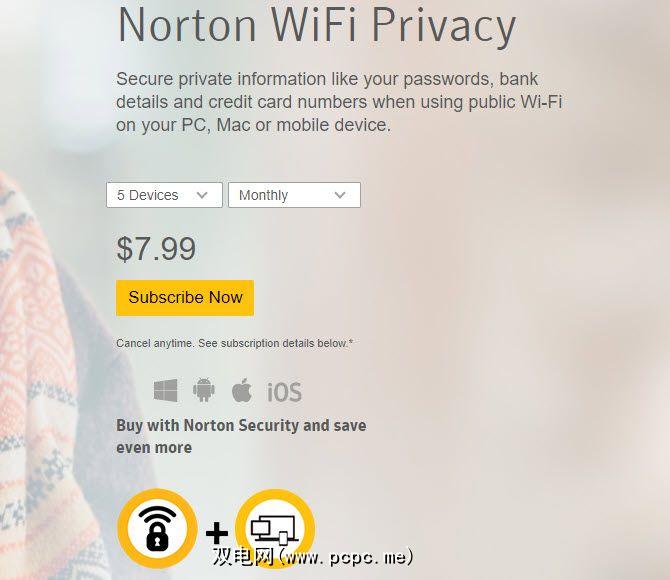
Task: Click the Cancel anytime subscription details note
Action: point(235,343)
